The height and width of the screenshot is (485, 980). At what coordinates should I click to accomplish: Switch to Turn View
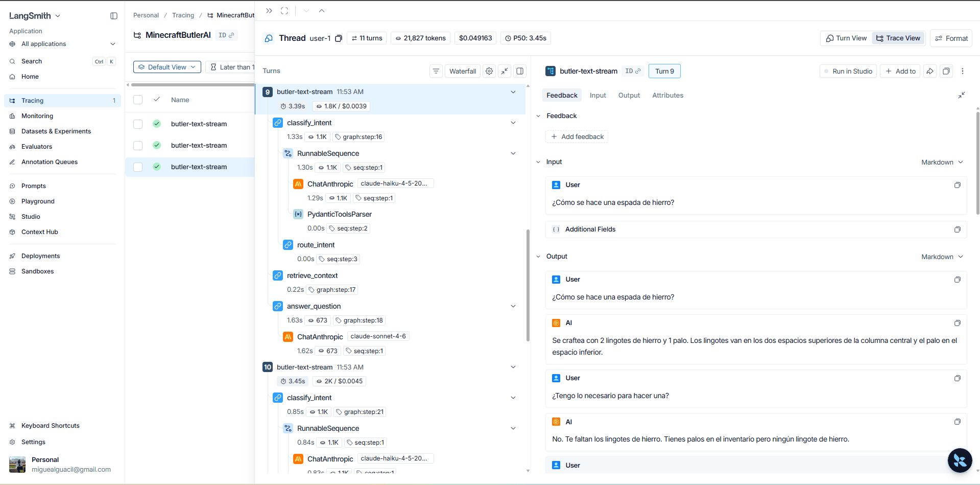coord(846,38)
